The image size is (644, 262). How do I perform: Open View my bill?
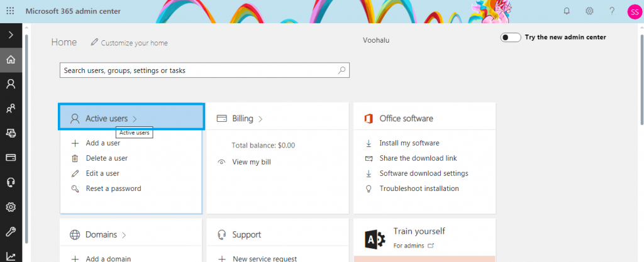pyautogui.click(x=252, y=162)
